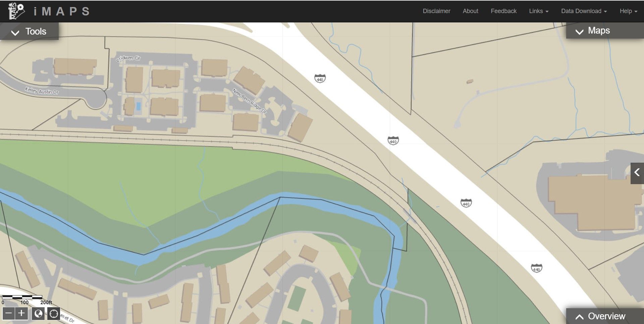Screen dimensions: 644x324
Task: Open the Links dropdown menu
Action: tap(539, 11)
